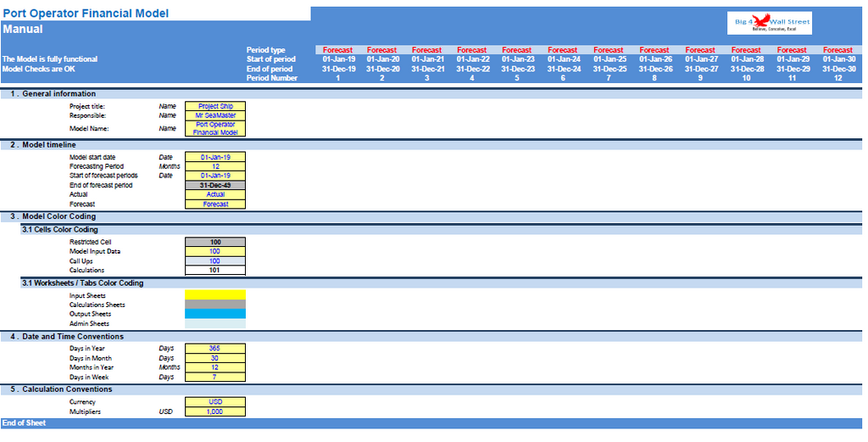Select the Model Name input cell

[214, 128]
